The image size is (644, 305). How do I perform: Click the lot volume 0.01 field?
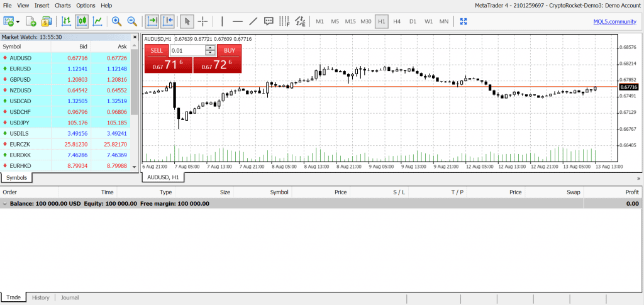[187, 50]
